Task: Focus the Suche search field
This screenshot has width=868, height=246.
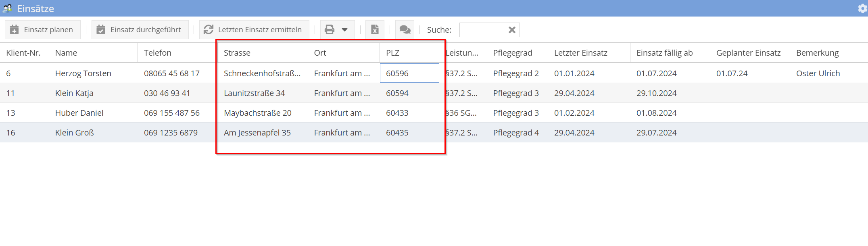Action: (x=483, y=30)
